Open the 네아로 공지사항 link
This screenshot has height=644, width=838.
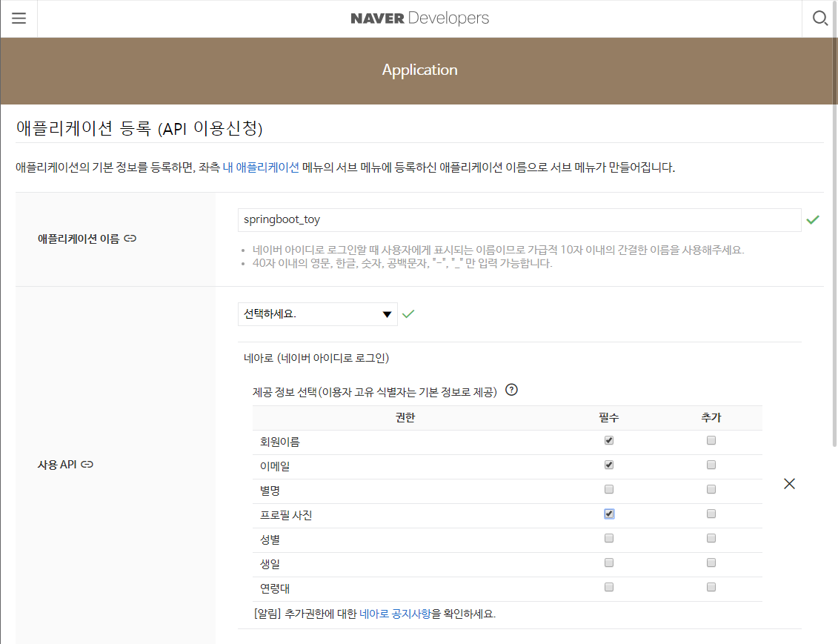pos(395,614)
